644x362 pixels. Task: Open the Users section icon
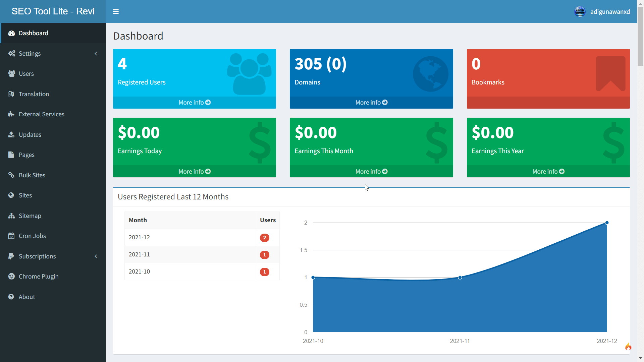coord(11,73)
